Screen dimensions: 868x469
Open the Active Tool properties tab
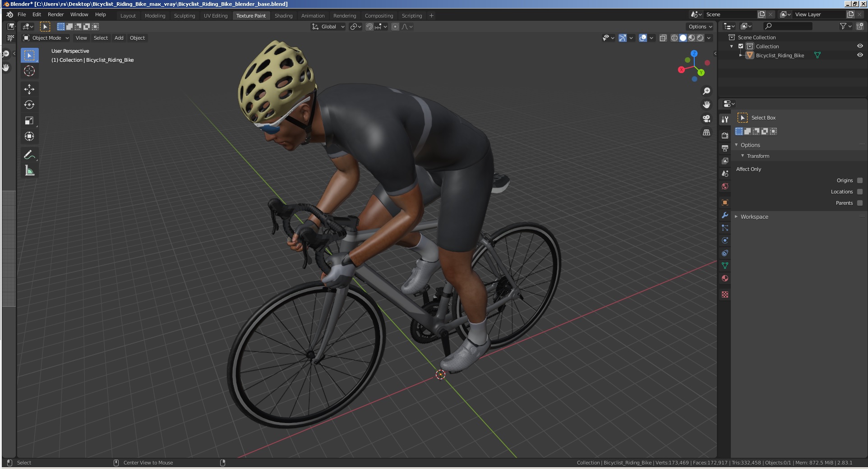tap(725, 120)
